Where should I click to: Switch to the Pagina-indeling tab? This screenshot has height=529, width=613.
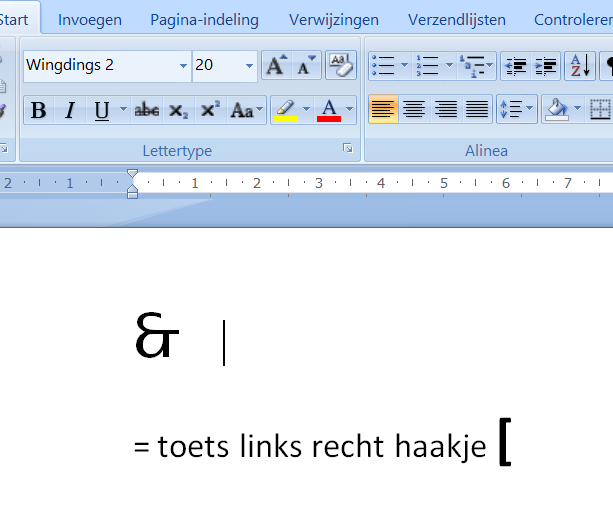point(204,20)
